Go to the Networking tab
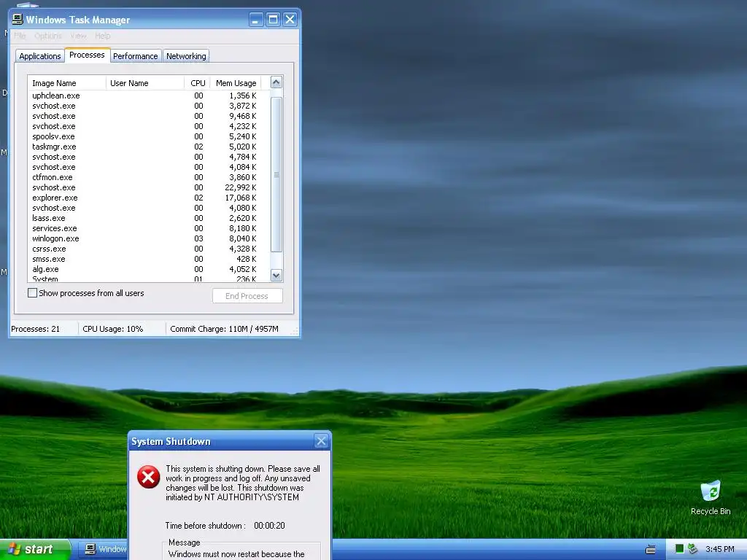The image size is (747, 560). tap(186, 56)
